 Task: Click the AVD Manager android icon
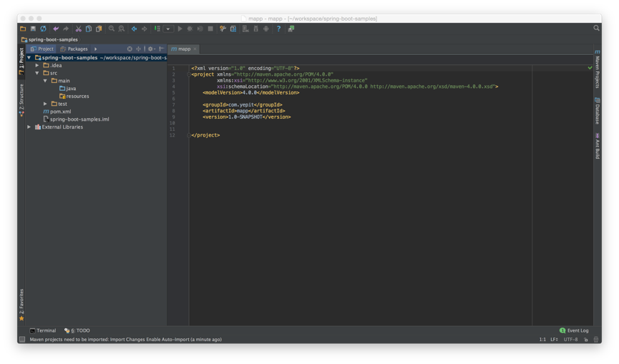255,29
